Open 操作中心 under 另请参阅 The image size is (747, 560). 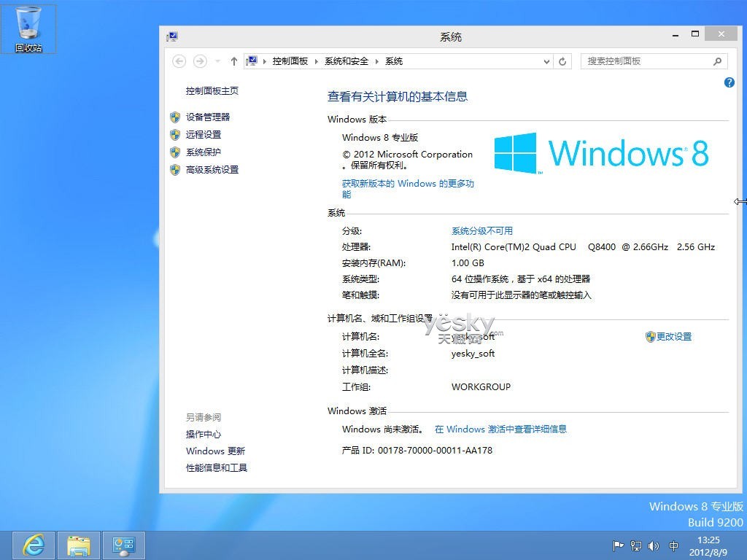(204, 435)
